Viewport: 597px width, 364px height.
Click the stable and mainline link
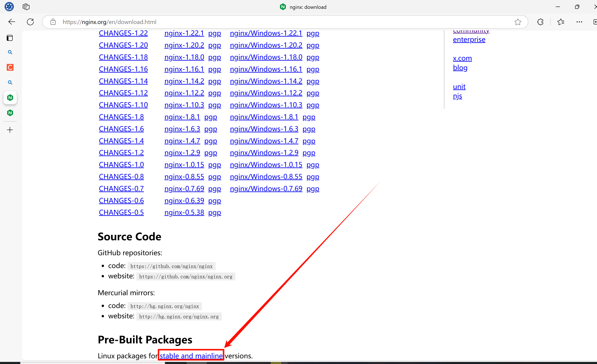click(191, 355)
